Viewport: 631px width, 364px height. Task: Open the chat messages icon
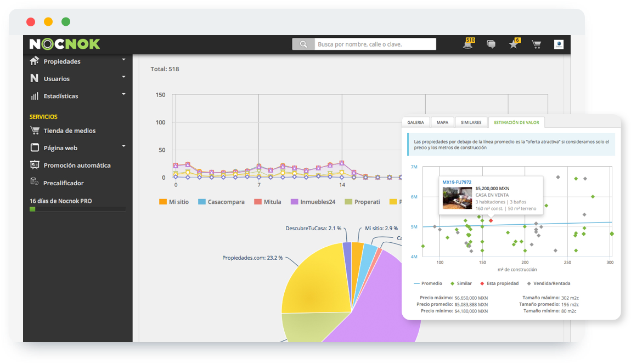[x=491, y=44]
